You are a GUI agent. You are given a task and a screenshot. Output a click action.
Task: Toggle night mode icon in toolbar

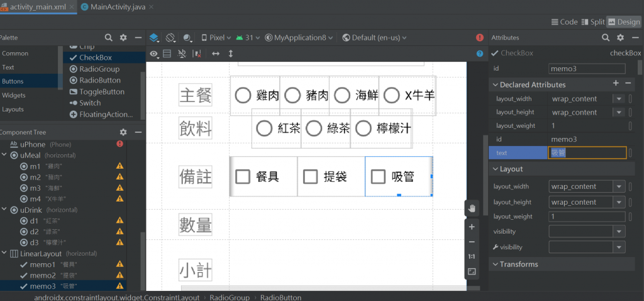(x=187, y=38)
